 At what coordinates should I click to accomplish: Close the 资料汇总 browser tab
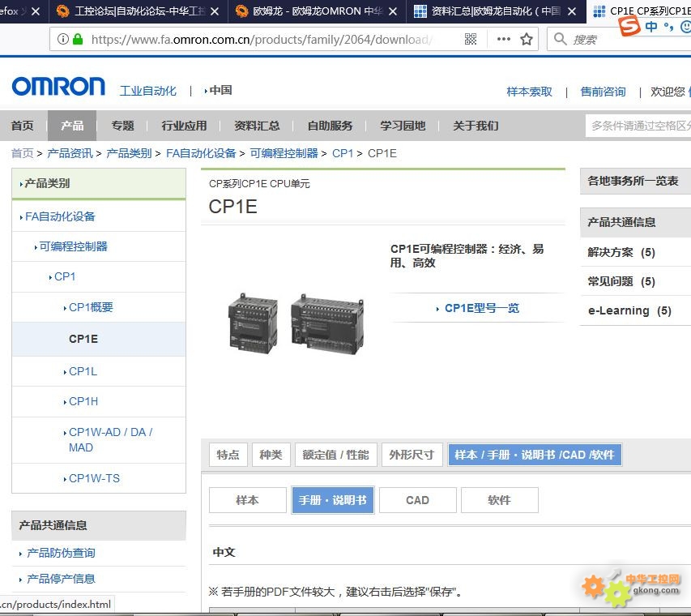572,11
